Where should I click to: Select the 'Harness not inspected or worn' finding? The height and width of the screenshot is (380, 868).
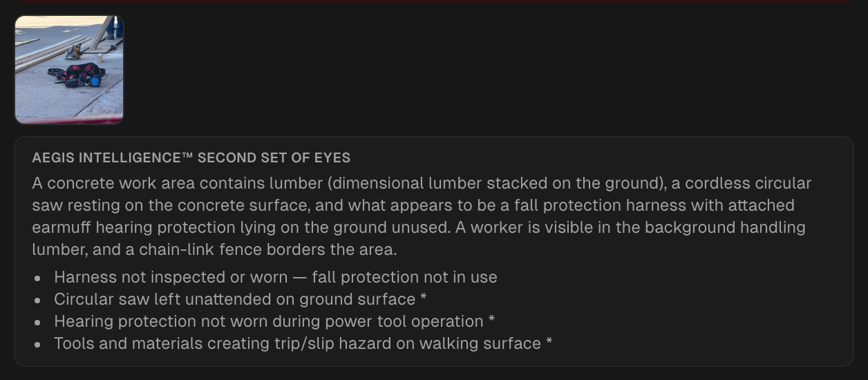276,277
